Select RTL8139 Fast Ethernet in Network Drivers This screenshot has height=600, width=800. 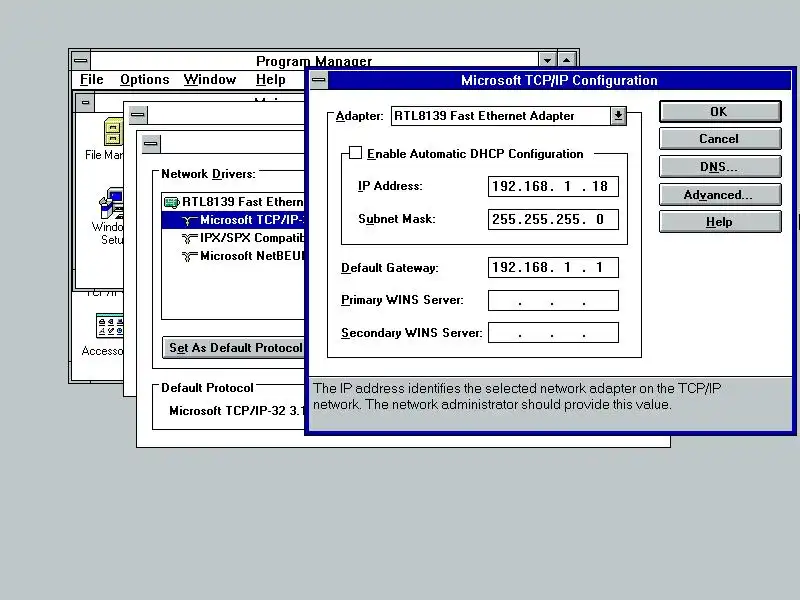click(233, 202)
